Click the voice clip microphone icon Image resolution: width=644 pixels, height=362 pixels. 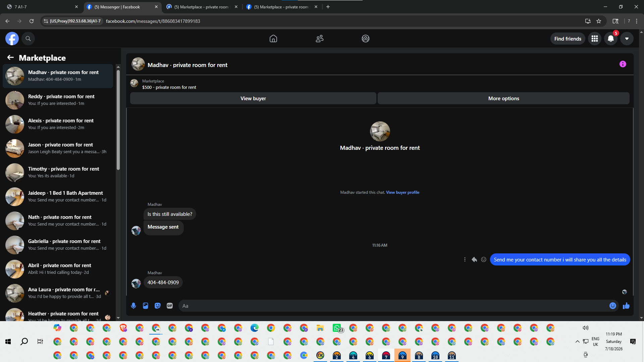pyautogui.click(x=133, y=306)
